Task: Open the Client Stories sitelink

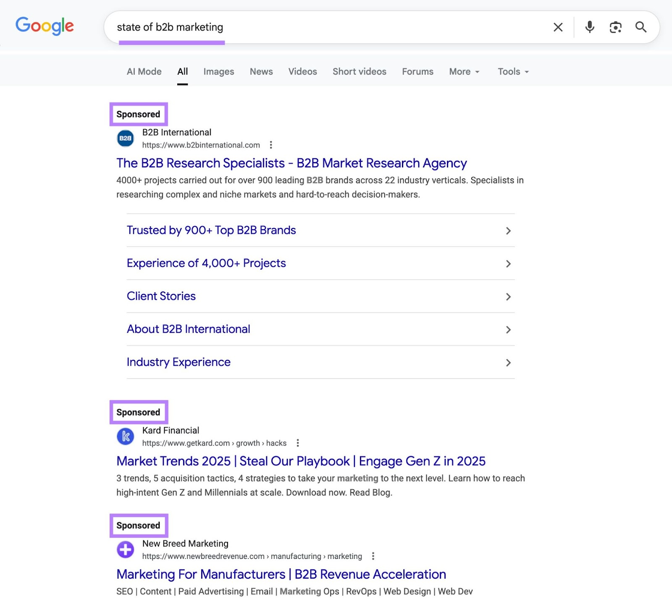Action: coord(161,296)
